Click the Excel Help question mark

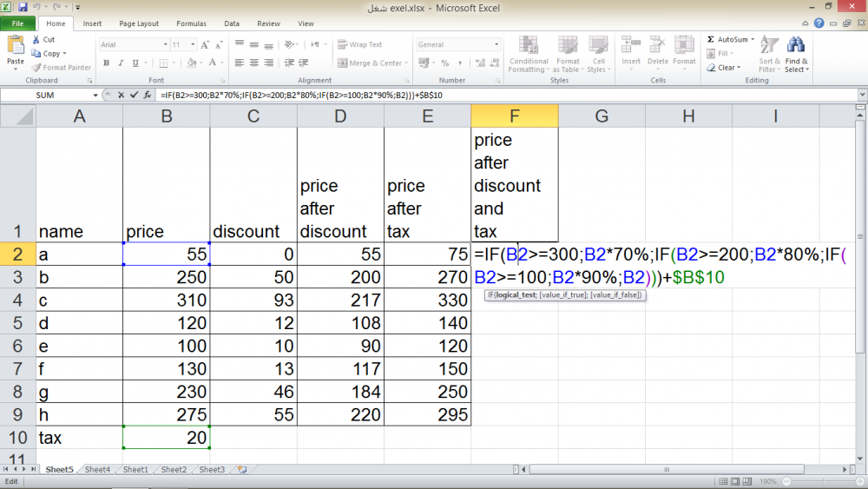819,23
